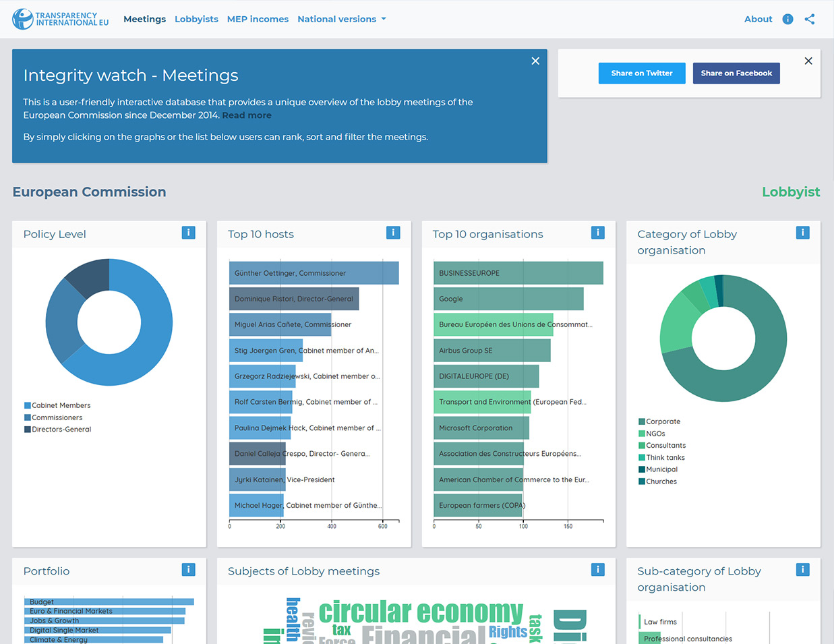This screenshot has height=644, width=834.
Task: Click info icon on Portfolio panel
Action: 188,570
